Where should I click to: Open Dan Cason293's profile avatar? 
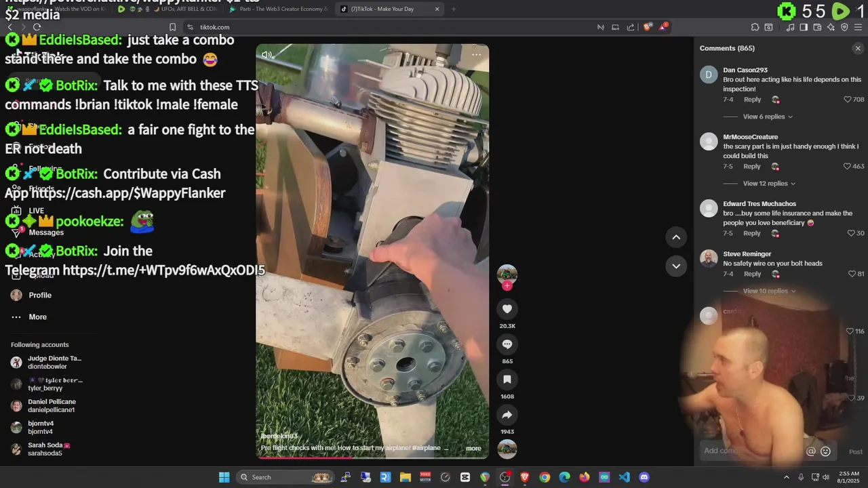click(x=709, y=75)
